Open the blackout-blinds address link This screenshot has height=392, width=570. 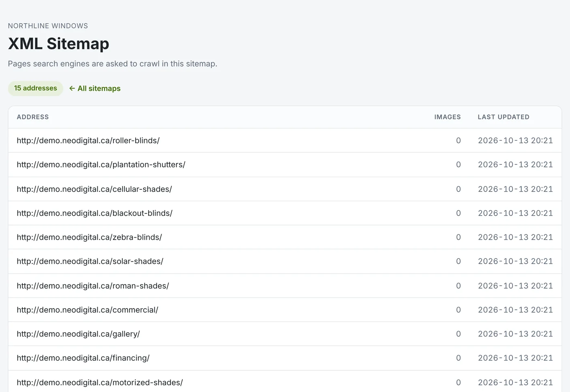(94, 213)
